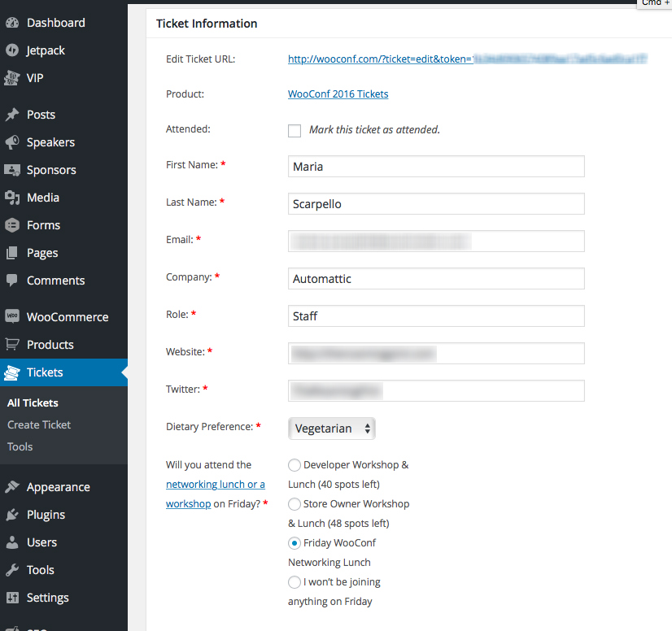This screenshot has width=672, height=631.
Task: Click the Users person icon
Action: coord(12,542)
